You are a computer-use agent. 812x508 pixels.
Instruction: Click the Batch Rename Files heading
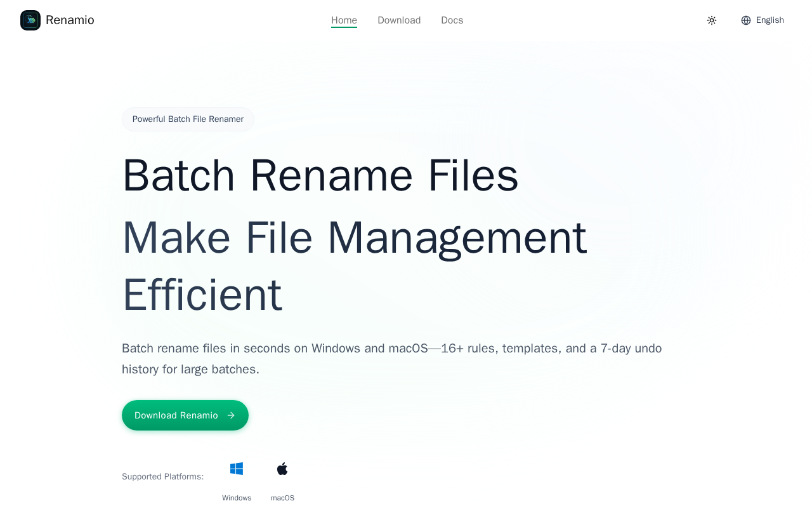tap(320, 175)
